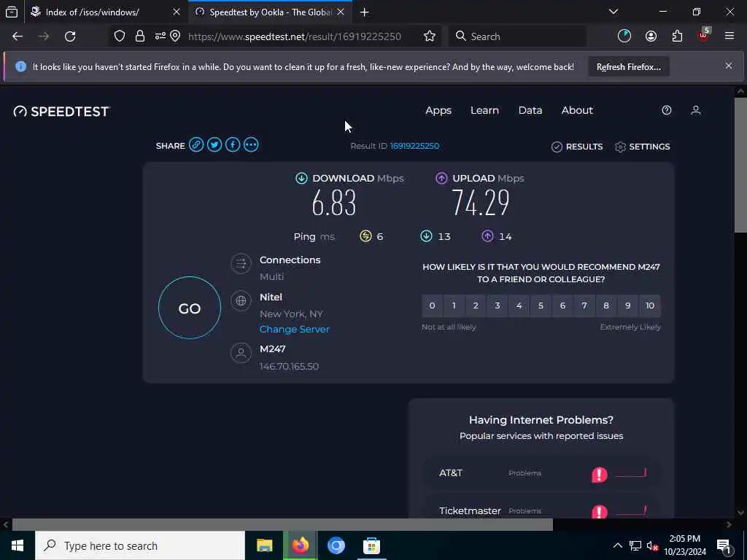Click the vertical page scrollbar thumb

point(741,166)
